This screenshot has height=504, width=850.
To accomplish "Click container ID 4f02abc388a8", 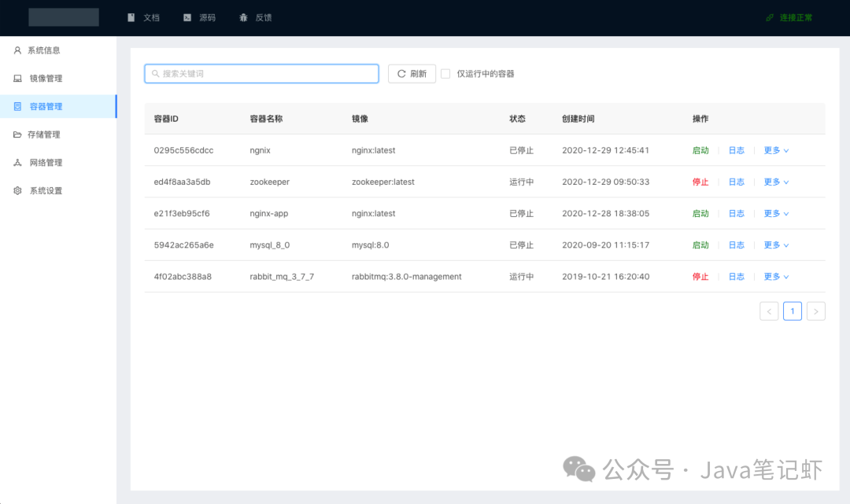I will 183,277.
